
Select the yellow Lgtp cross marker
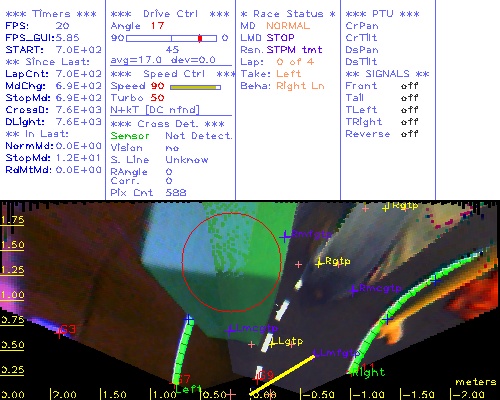[x=272, y=343]
